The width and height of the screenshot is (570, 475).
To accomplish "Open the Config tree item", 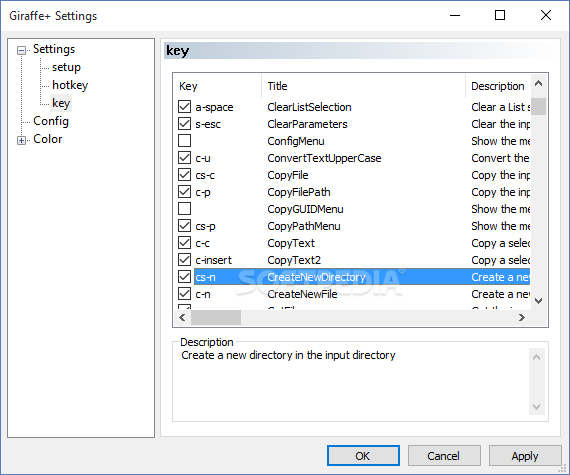I will pyautogui.click(x=51, y=121).
